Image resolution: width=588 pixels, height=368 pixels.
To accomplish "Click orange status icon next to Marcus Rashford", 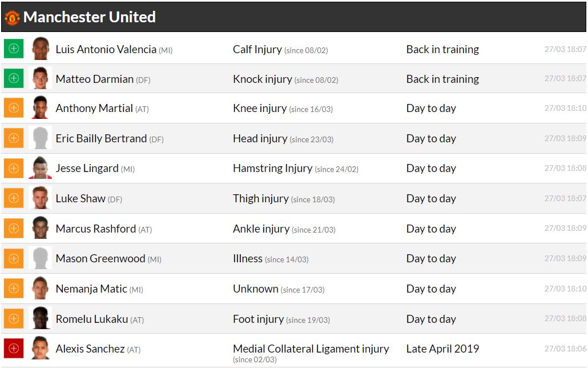I will 14,229.
